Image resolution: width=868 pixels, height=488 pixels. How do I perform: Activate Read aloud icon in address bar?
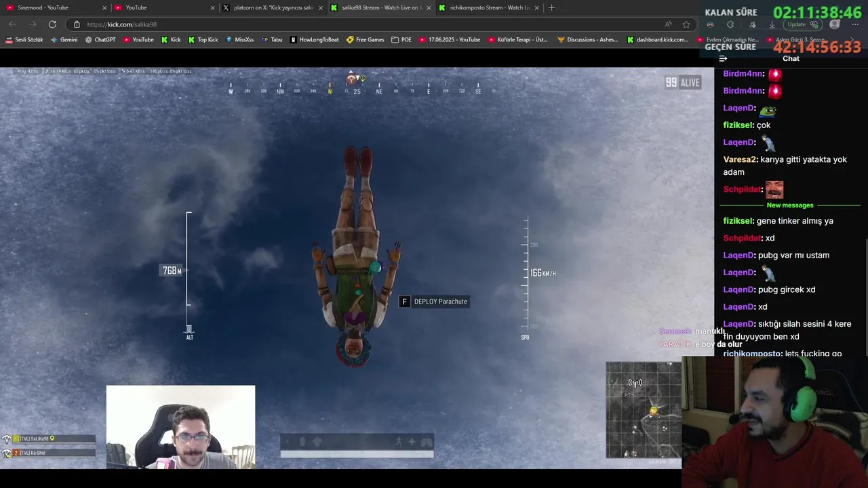(x=669, y=24)
